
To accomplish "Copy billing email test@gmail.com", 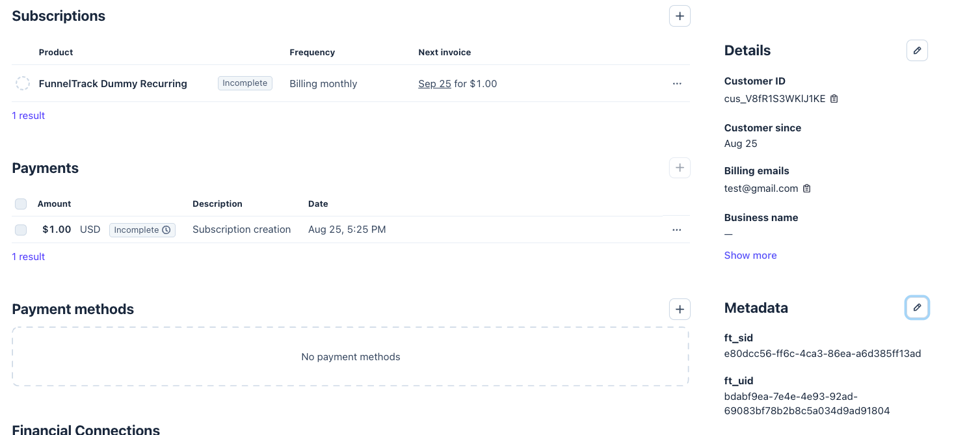I will tap(807, 189).
